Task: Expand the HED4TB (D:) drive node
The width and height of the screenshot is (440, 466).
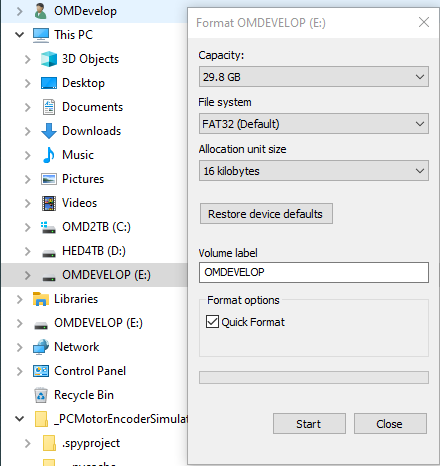Action: 28,251
